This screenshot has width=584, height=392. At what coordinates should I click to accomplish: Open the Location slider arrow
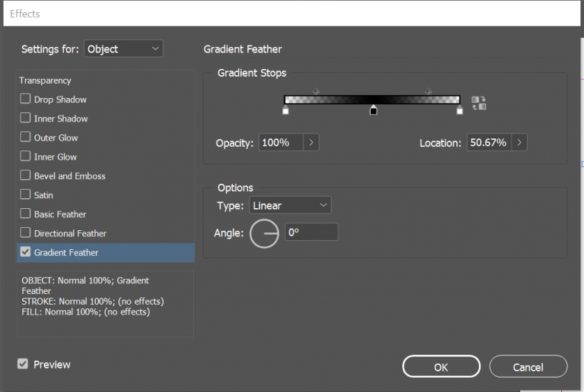pyautogui.click(x=519, y=142)
